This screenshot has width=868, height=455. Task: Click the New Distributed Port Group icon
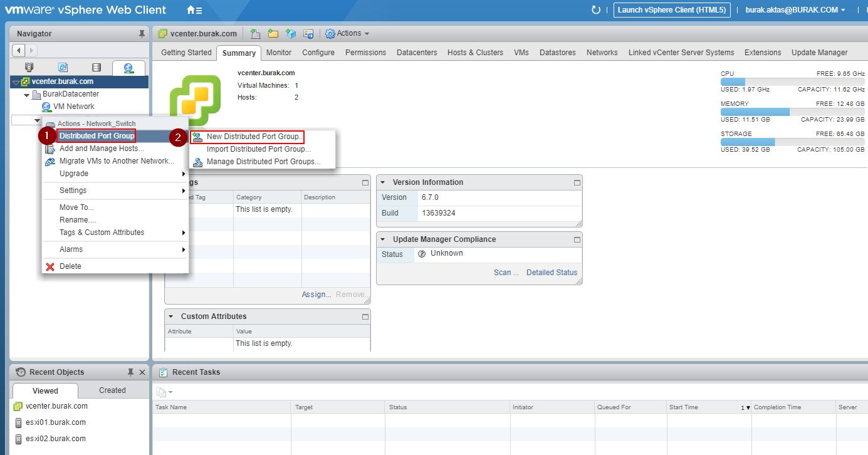198,137
